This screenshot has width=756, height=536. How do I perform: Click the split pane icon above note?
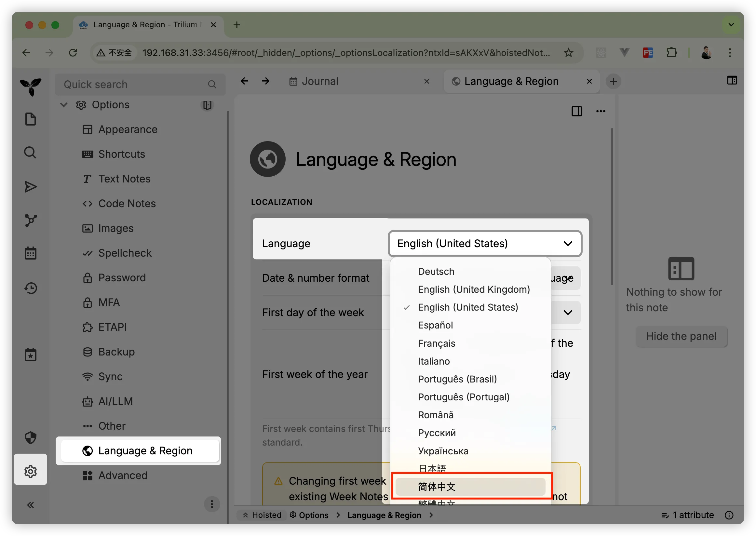tap(577, 111)
